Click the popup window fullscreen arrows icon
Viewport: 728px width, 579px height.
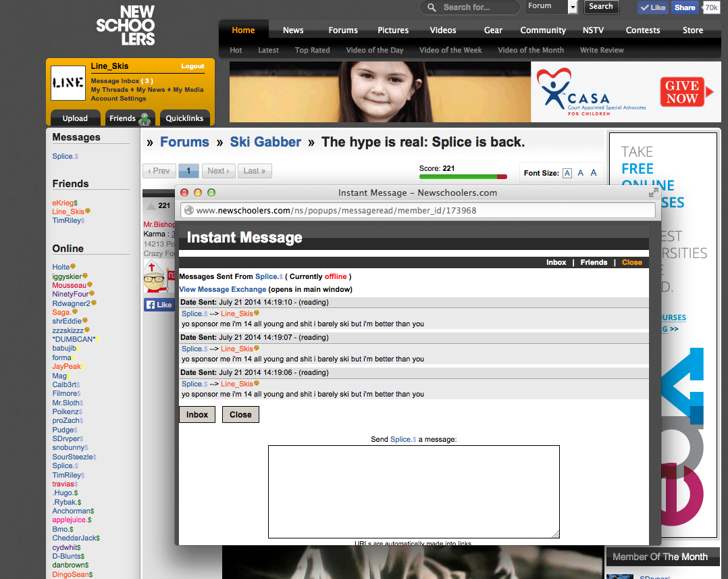[x=653, y=193]
